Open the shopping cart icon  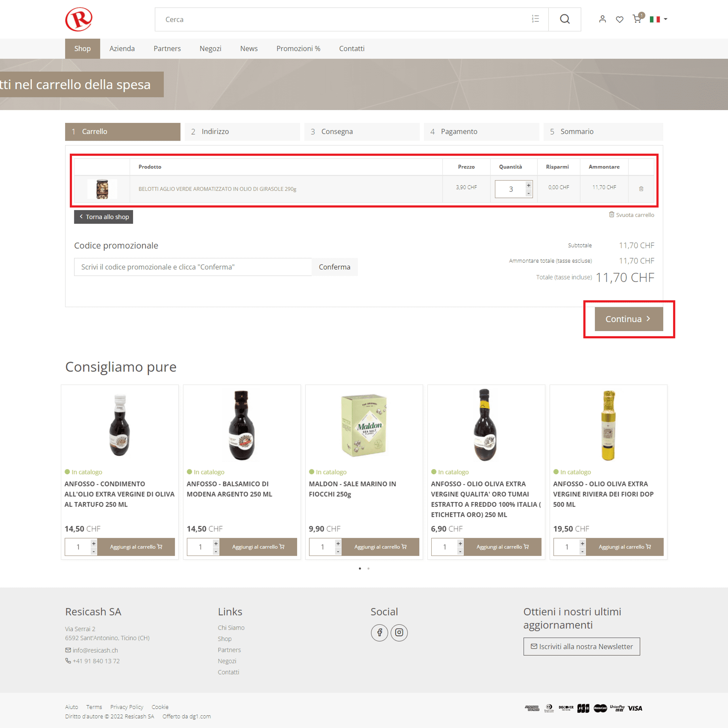coord(637,19)
